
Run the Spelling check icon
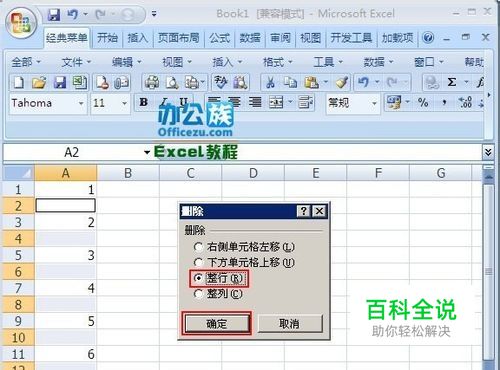pyautogui.click(x=220, y=82)
